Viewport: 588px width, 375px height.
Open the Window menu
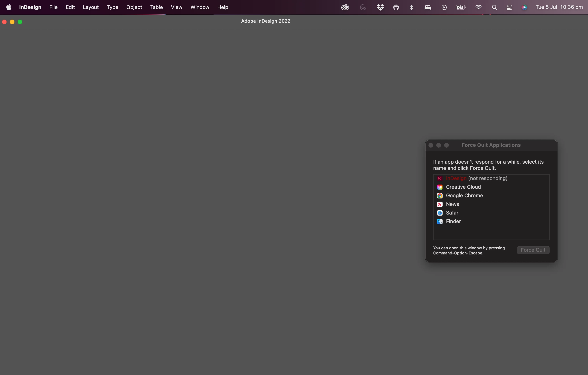point(200,7)
